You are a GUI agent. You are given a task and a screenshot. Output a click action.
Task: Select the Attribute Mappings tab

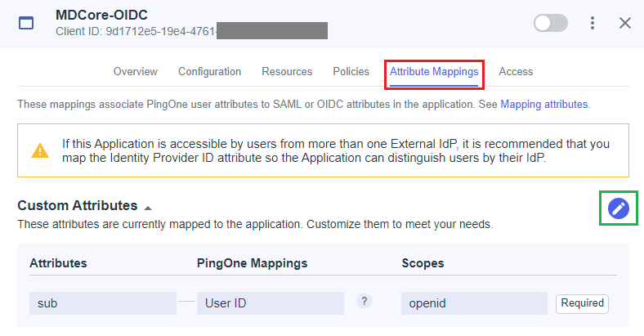[434, 71]
